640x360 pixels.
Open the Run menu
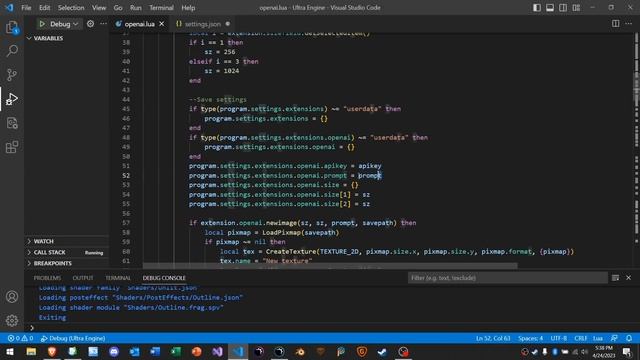click(136, 8)
